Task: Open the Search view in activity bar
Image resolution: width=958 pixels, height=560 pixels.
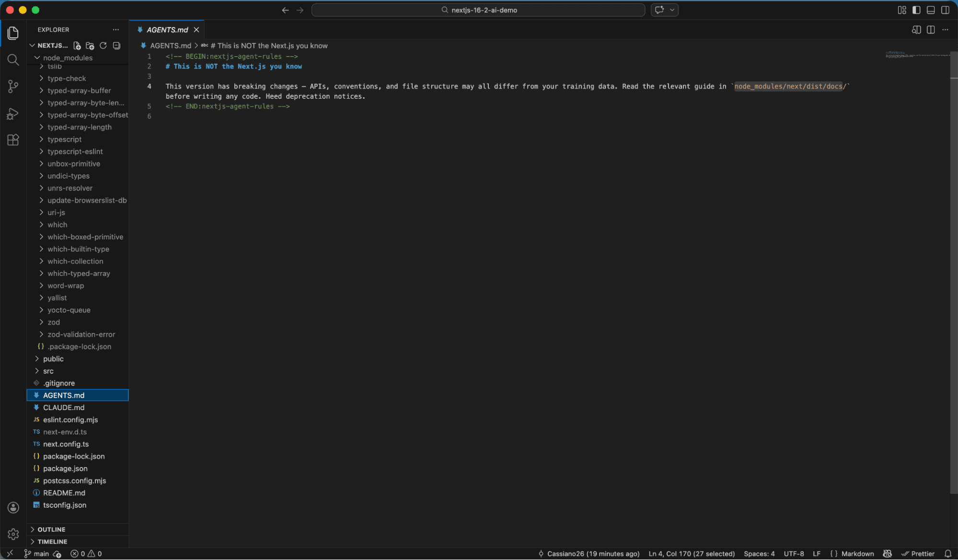Action: point(13,60)
